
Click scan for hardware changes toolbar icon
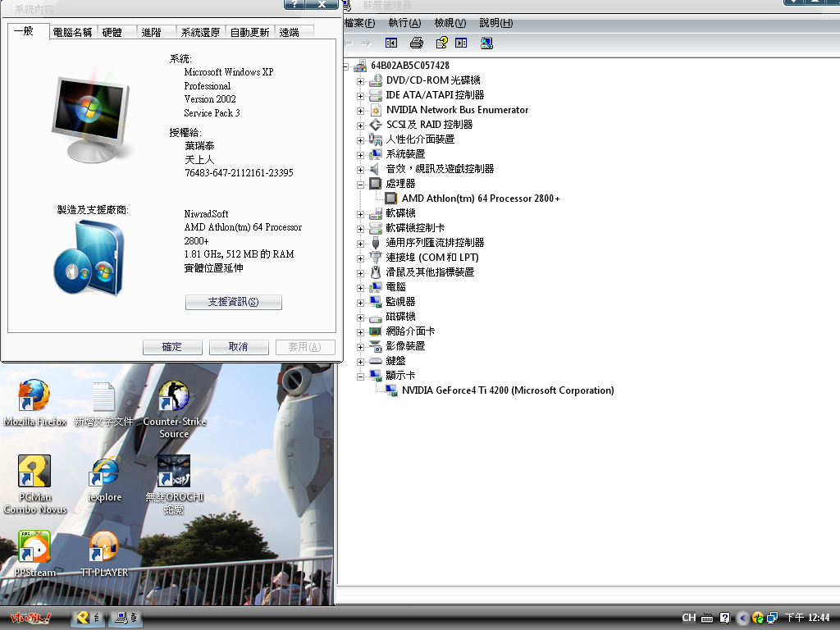pyautogui.click(x=486, y=43)
